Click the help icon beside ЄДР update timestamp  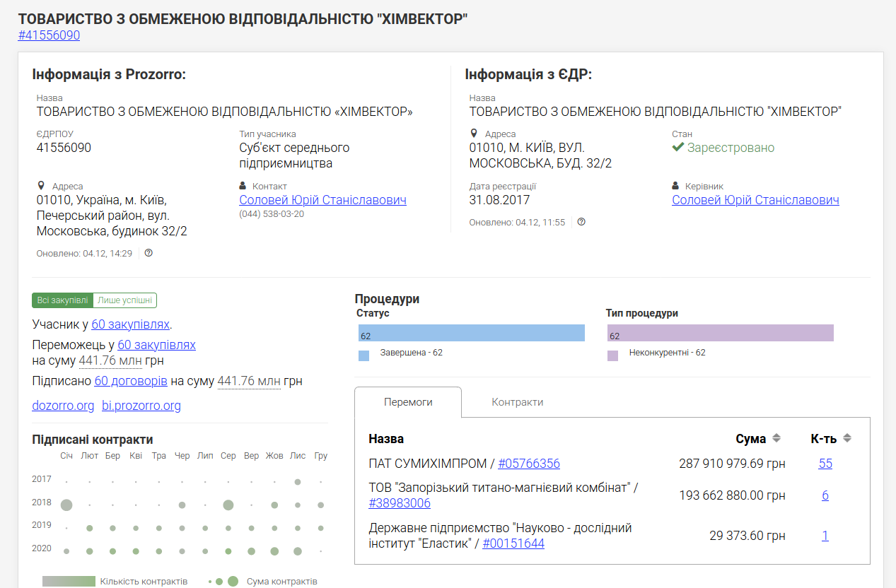(x=581, y=222)
